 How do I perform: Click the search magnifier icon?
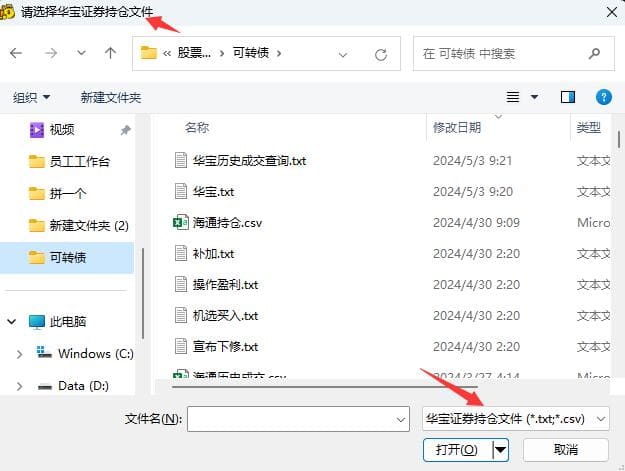pos(594,53)
